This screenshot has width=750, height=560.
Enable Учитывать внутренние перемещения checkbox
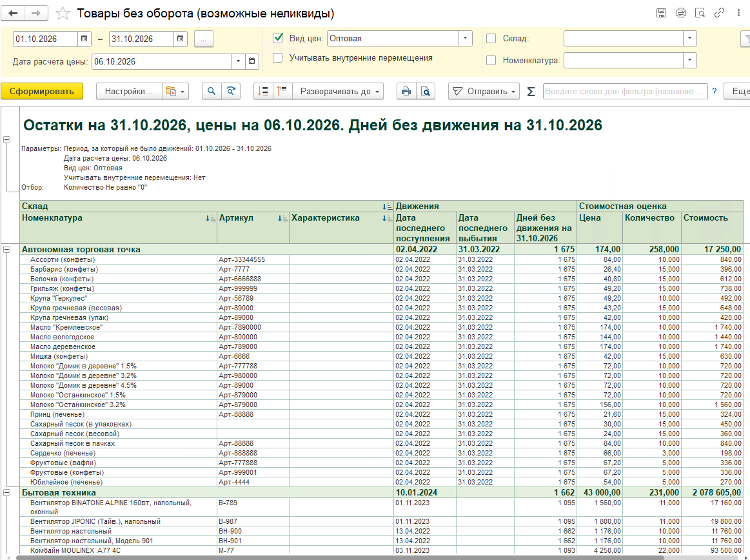tap(277, 58)
